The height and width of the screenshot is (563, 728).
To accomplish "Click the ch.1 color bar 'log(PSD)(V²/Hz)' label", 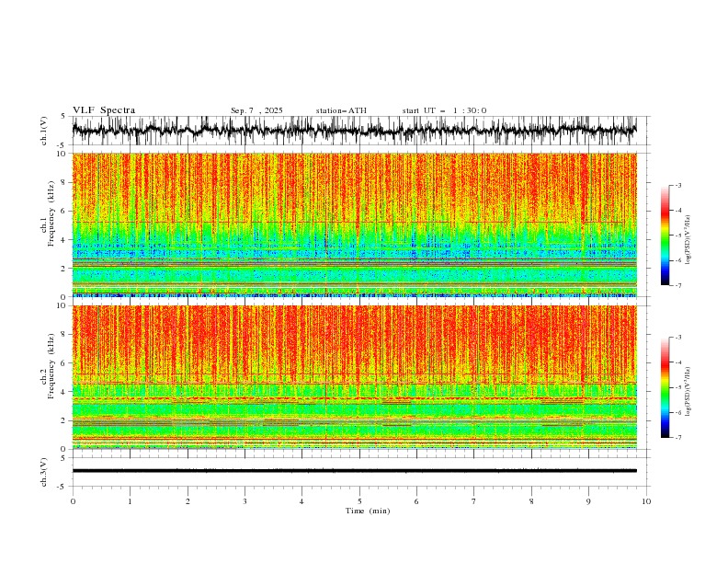I will coord(688,239).
